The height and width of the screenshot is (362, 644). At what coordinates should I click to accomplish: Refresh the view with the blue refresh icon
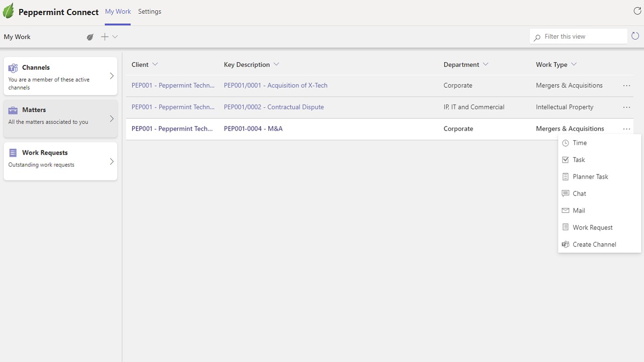point(635,36)
